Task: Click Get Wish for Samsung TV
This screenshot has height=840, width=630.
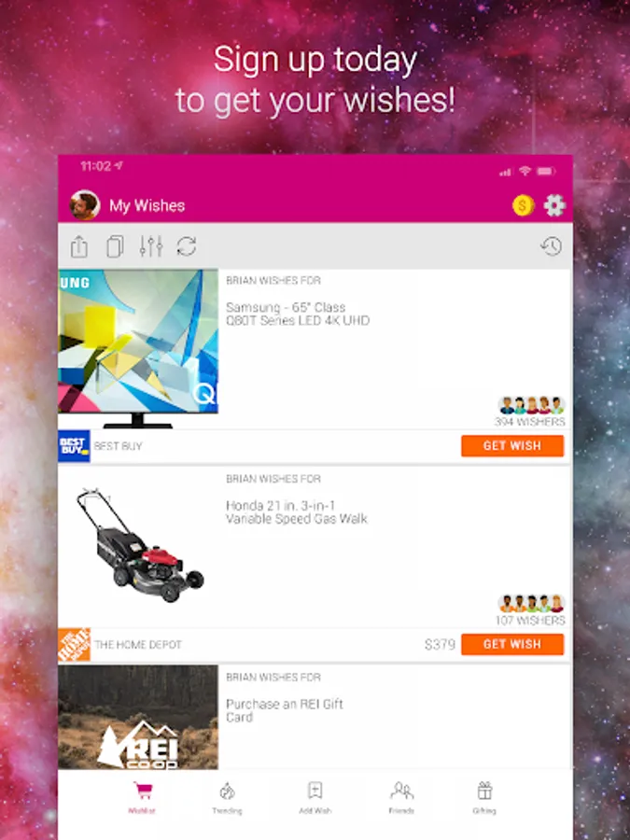Action: 512,446
